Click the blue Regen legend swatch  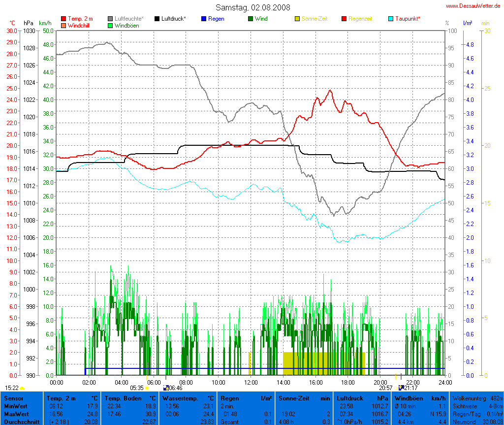pos(204,19)
